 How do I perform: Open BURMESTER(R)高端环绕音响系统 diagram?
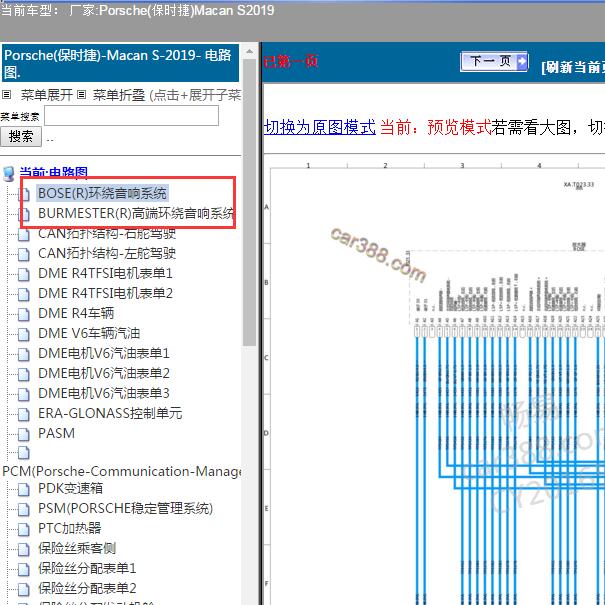(x=136, y=213)
